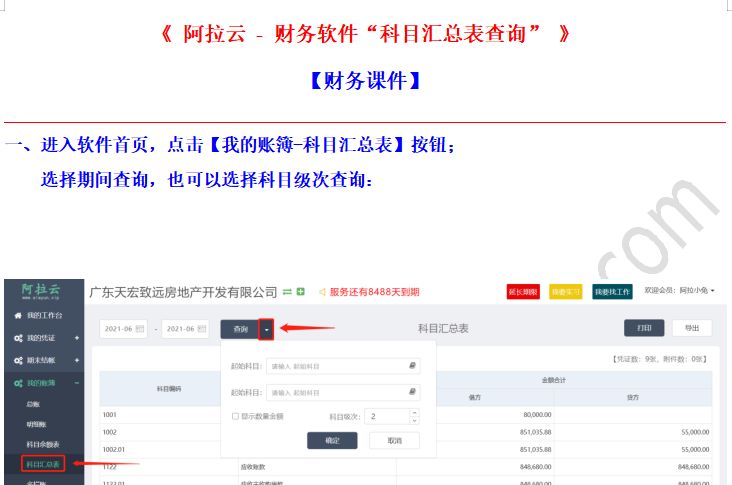The height and width of the screenshot is (485, 732).
Task: Click the gears icon beside 期末结账
Action: pos(18,360)
